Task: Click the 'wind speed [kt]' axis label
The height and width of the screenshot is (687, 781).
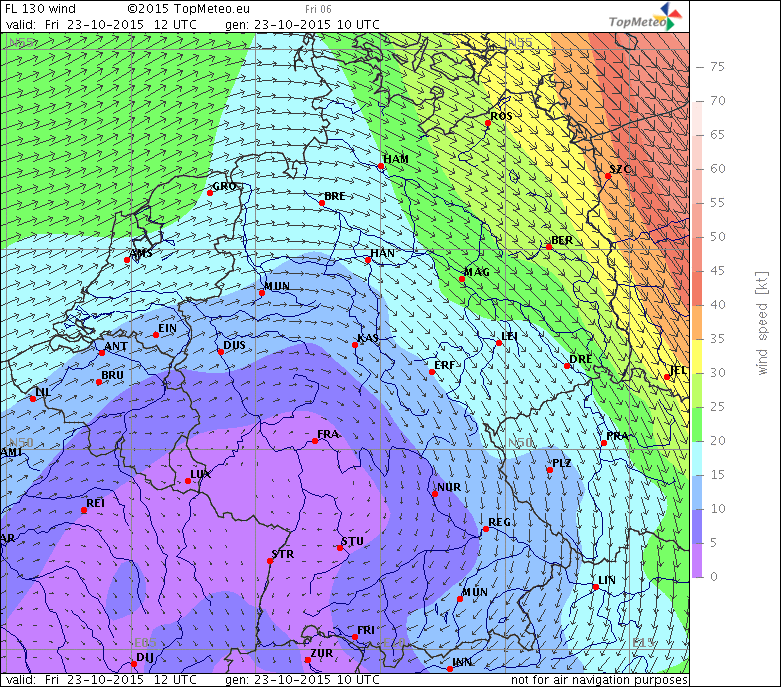Action: (x=762, y=324)
